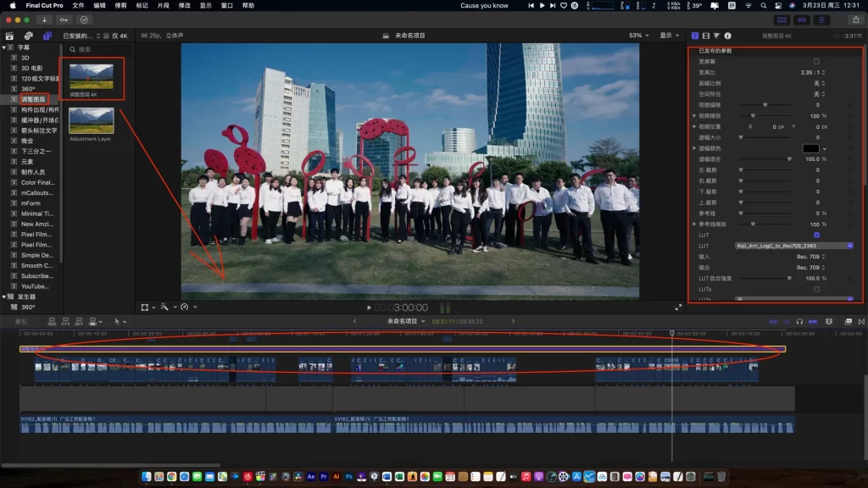Click the 遮幅颜色 black color swatch
The width and height of the screenshot is (868, 488).
coord(810,148)
